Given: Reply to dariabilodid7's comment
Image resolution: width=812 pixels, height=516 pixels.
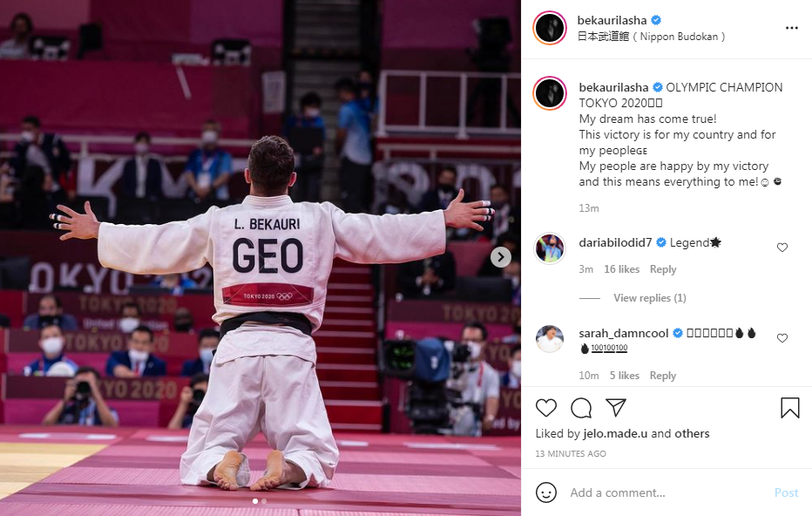Looking at the screenshot, I should click(663, 269).
